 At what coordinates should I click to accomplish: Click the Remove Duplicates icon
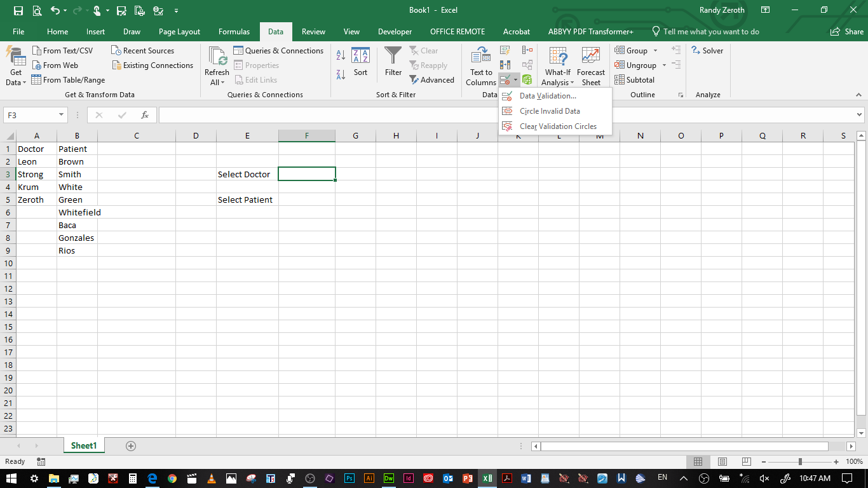505,65
